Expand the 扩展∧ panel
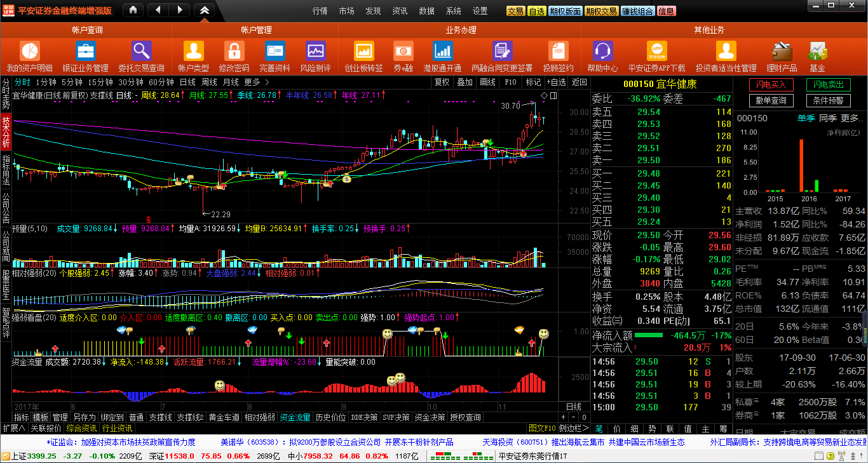868x463 pixels. pos(14,429)
